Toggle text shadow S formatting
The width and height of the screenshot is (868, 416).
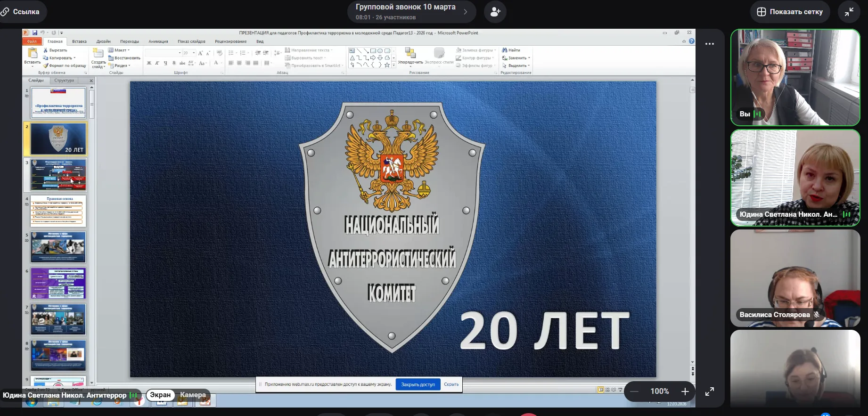(174, 63)
